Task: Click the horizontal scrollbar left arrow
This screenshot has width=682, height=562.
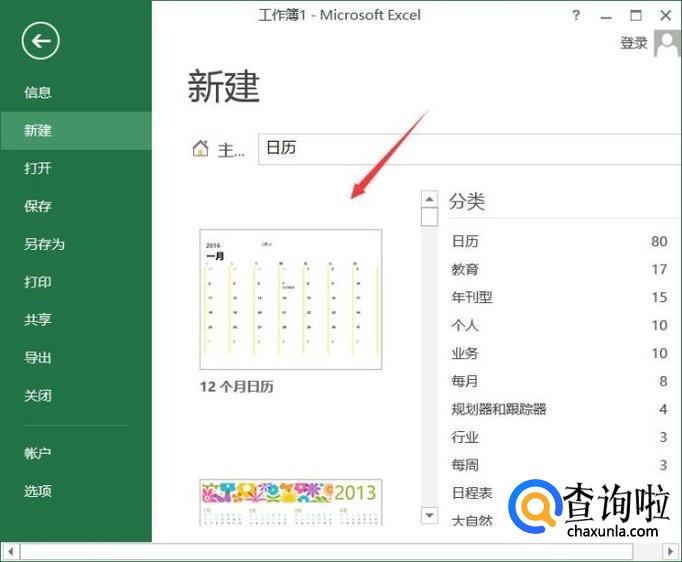Action: tap(10, 552)
